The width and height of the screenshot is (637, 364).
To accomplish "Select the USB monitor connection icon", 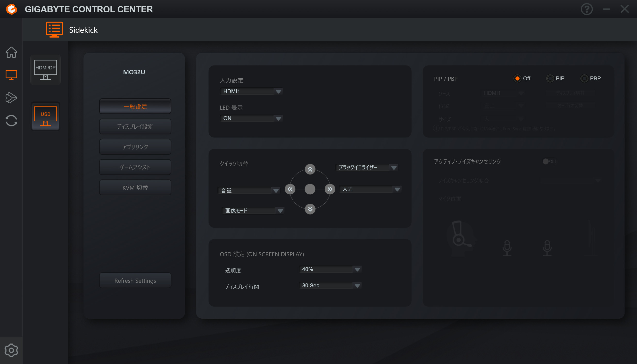I will pyautogui.click(x=46, y=116).
